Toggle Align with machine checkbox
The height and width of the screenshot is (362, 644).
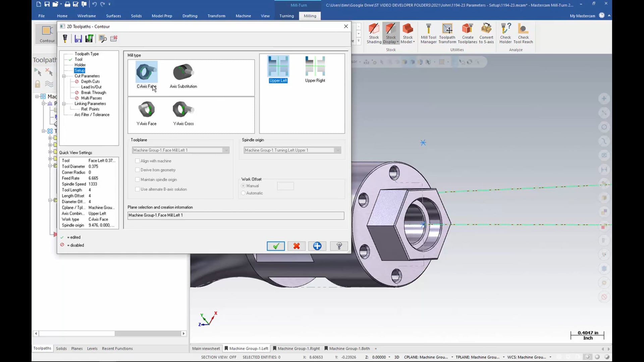coord(137,161)
